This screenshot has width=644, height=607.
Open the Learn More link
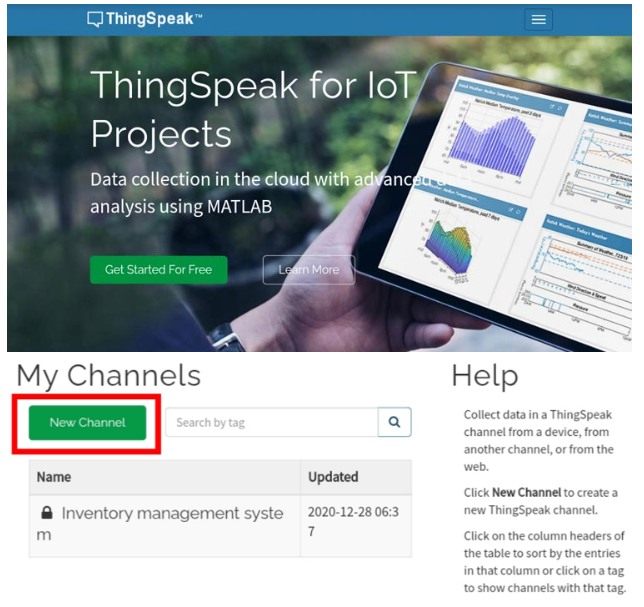(x=308, y=270)
